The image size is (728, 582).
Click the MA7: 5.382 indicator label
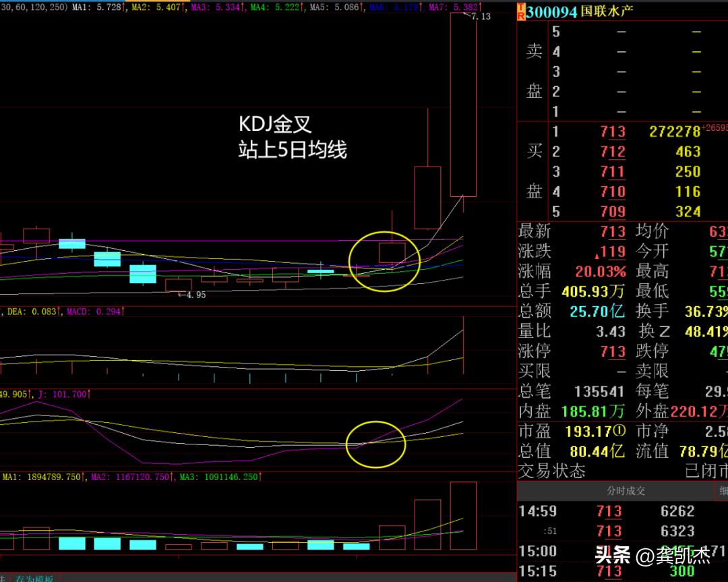pos(454,7)
